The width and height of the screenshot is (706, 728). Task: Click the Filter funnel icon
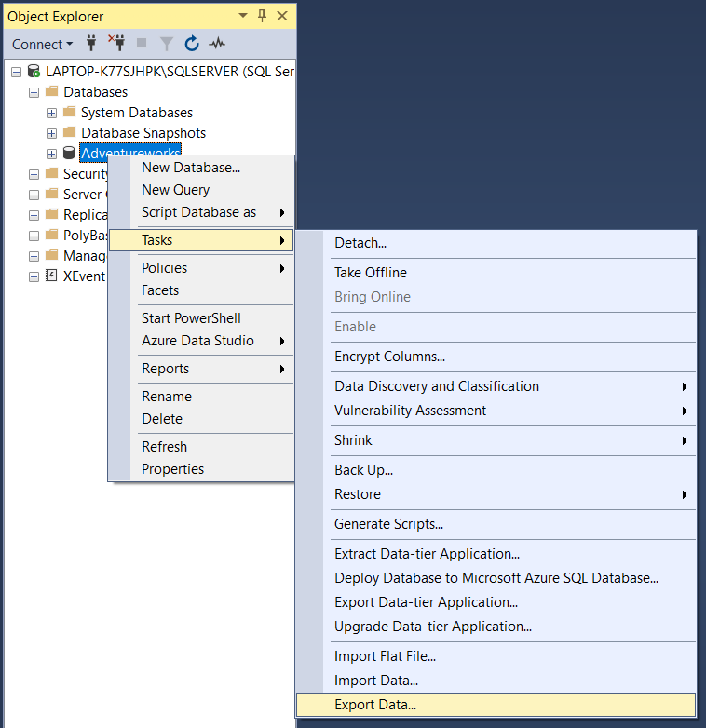click(167, 44)
